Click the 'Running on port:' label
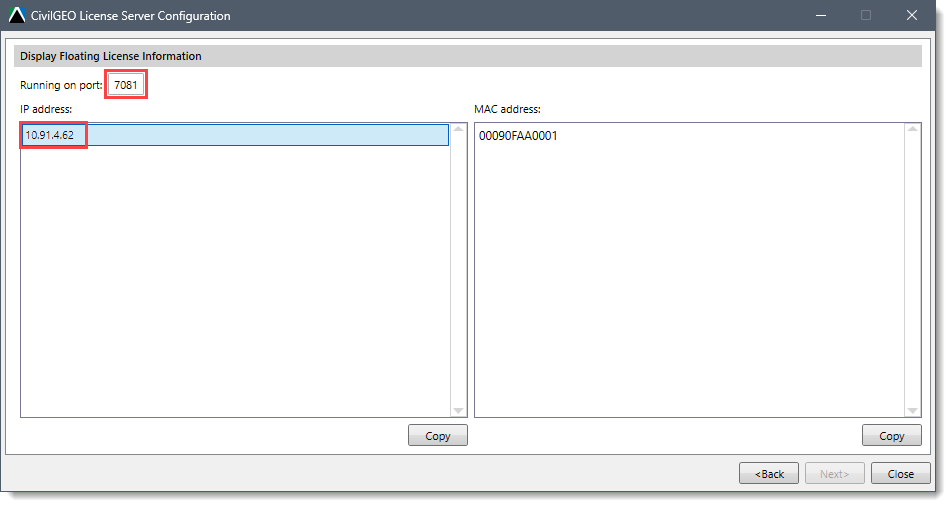Viewport: 951px width, 507px height. tap(61, 85)
